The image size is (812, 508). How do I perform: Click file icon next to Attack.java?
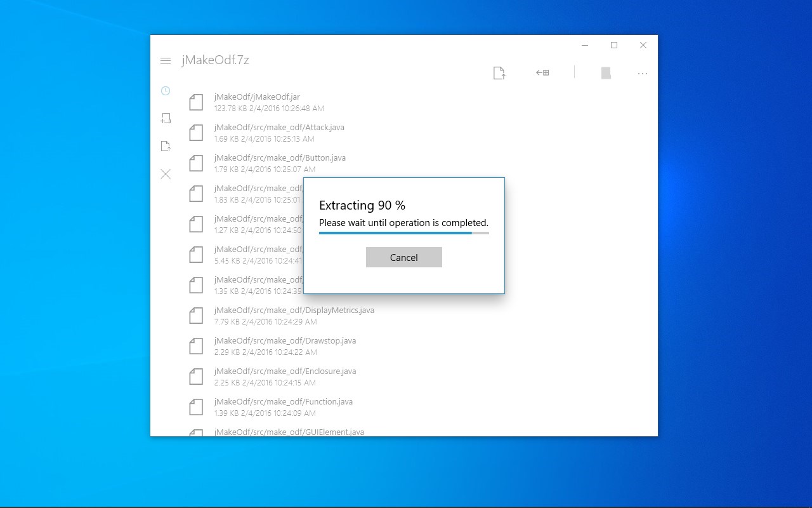pyautogui.click(x=196, y=133)
